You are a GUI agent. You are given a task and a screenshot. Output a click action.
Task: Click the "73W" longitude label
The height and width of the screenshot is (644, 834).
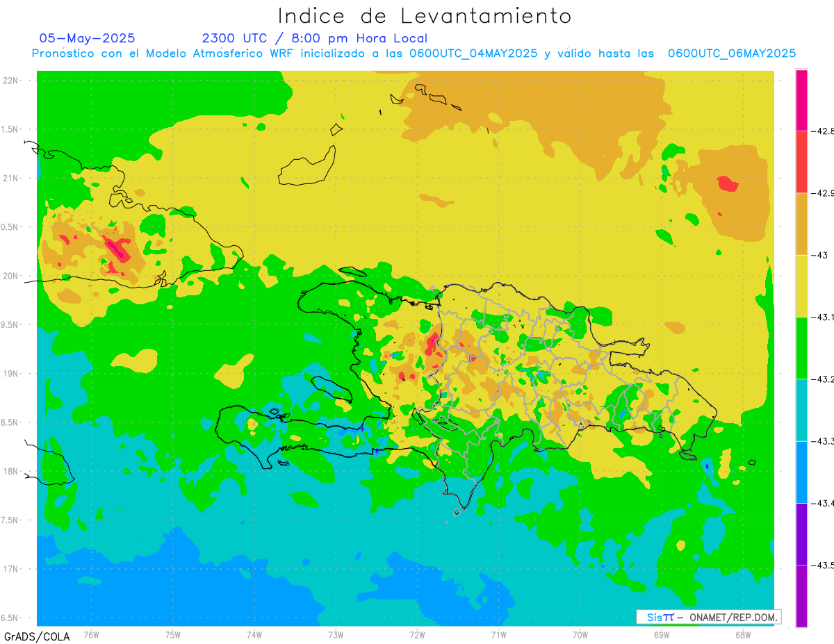(336, 635)
